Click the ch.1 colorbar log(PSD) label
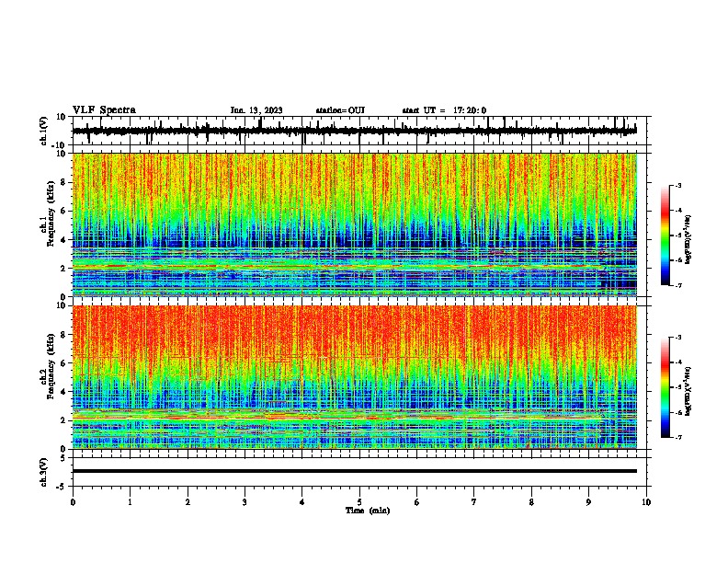The image size is (728, 563). tap(688, 239)
